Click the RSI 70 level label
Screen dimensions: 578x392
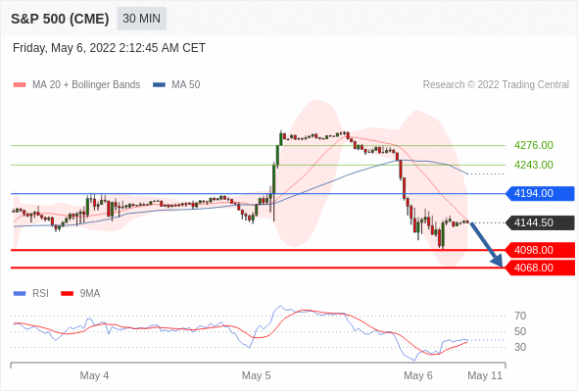520,316
